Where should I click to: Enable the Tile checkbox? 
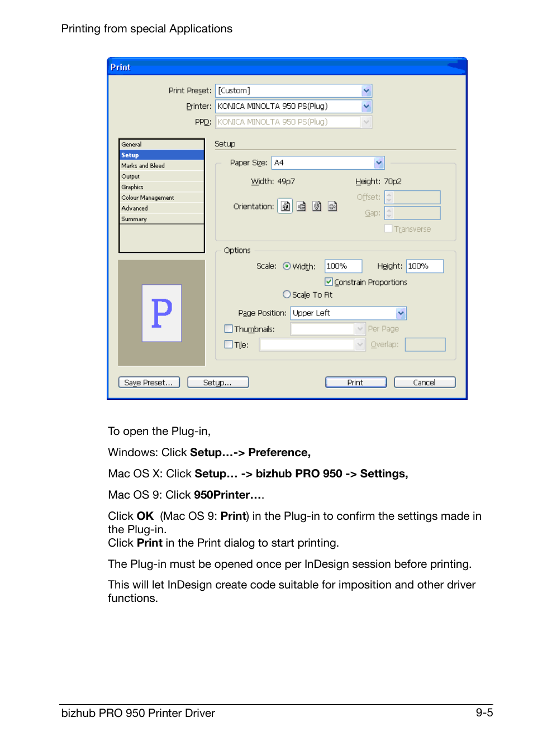click(229, 344)
